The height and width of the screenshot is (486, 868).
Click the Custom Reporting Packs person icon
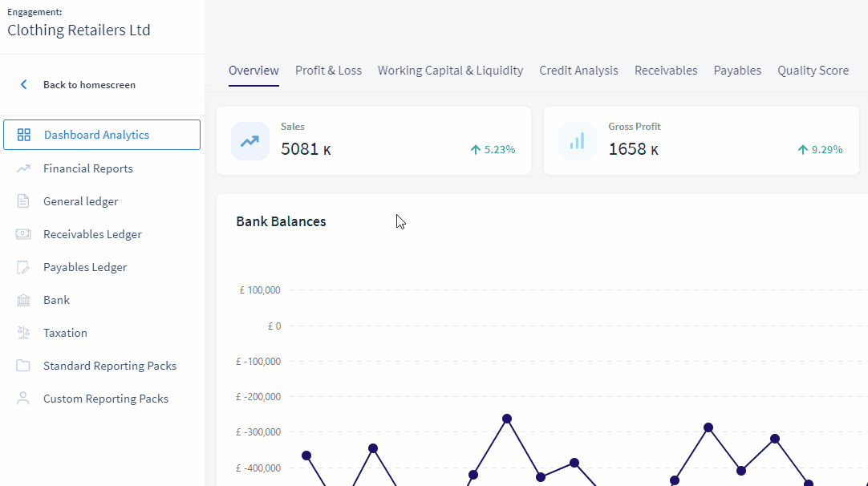(x=23, y=399)
